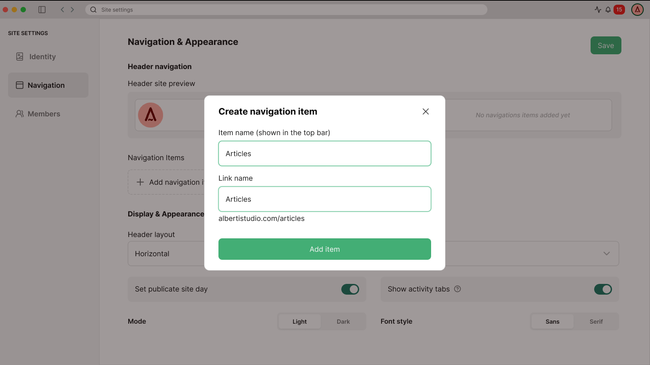Go forward with the right arrow
Screen dimensions: 650x365
[72, 10]
